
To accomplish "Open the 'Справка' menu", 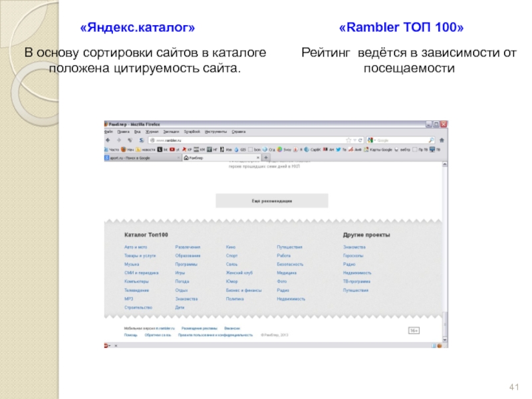I will [239, 132].
